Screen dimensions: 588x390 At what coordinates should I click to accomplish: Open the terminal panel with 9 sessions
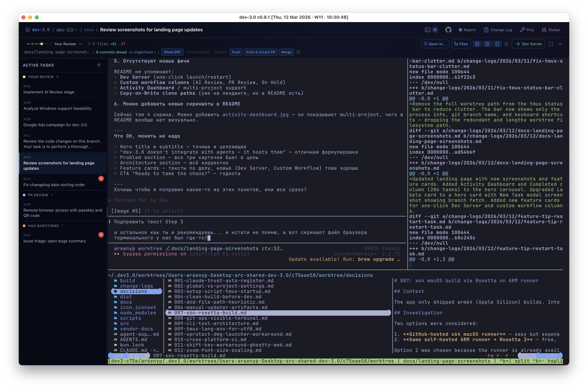430,30
